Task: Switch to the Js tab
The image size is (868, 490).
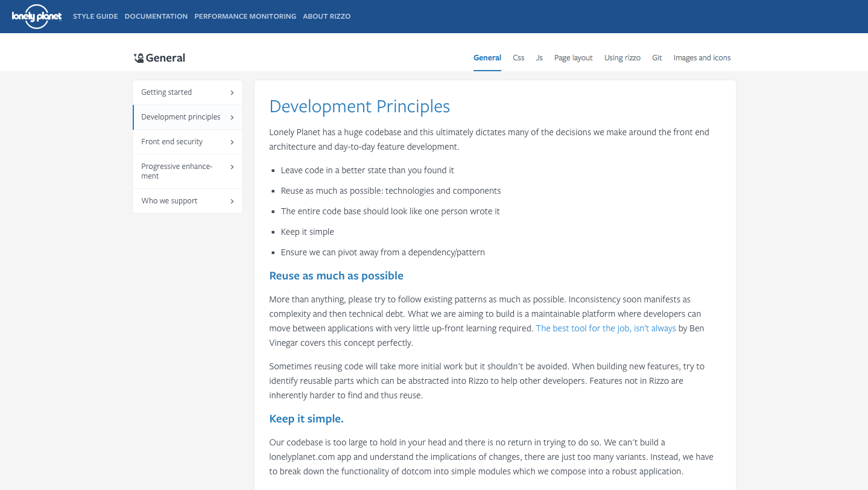Action: (539, 58)
